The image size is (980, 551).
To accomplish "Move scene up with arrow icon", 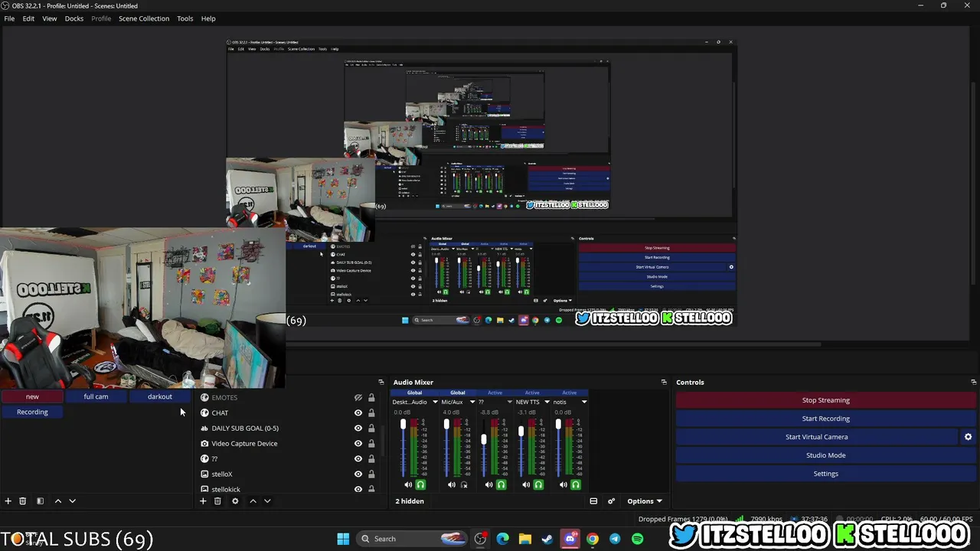I will coord(57,501).
